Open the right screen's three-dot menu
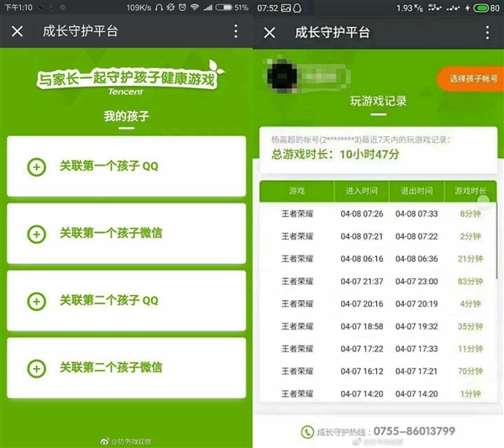 point(488,32)
